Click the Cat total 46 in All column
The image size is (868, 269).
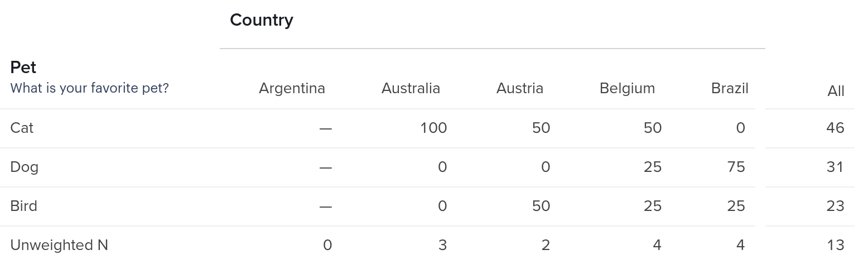pyautogui.click(x=835, y=128)
